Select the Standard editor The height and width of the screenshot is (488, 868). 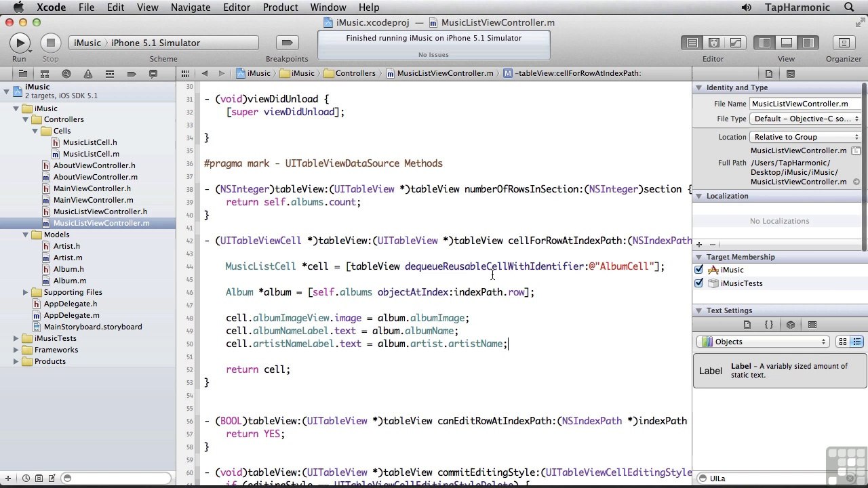[x=692, y=43]
